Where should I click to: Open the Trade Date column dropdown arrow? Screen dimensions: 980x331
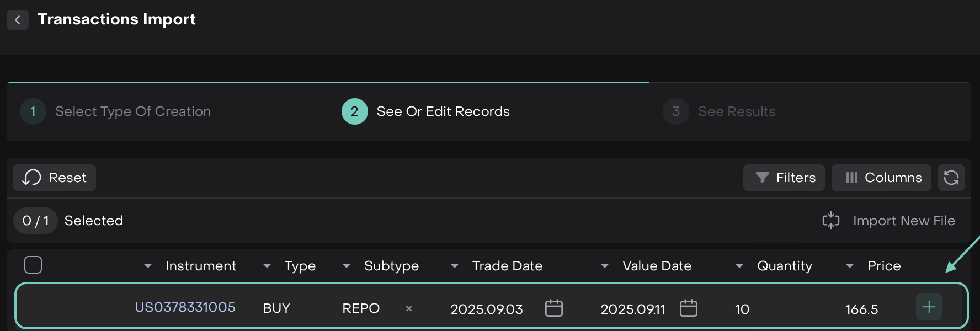455,266
